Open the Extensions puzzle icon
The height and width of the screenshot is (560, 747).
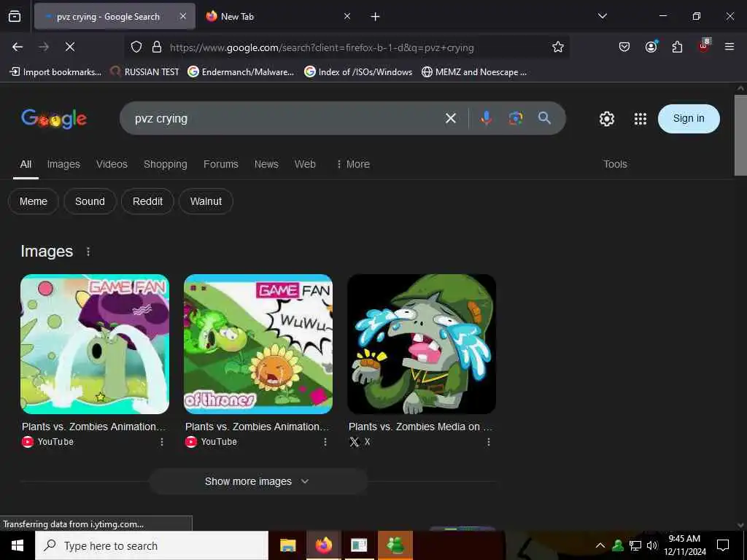pos(677,47)
